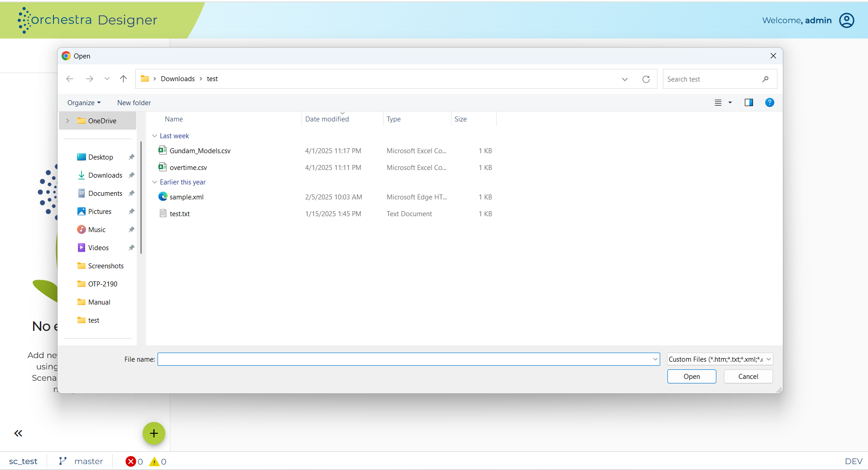Open the Organize menu
The width and height of the screenshot is (868, 470).
coord(84,103)
